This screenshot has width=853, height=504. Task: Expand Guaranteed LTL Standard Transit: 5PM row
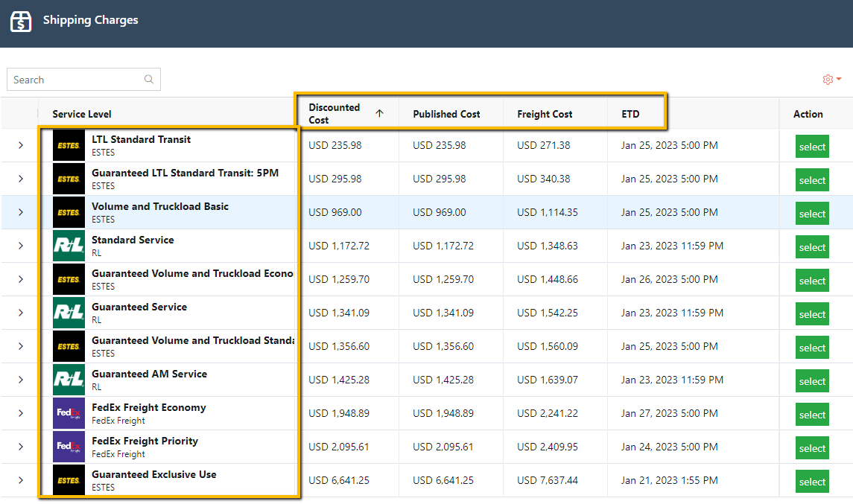click(21, 179)
